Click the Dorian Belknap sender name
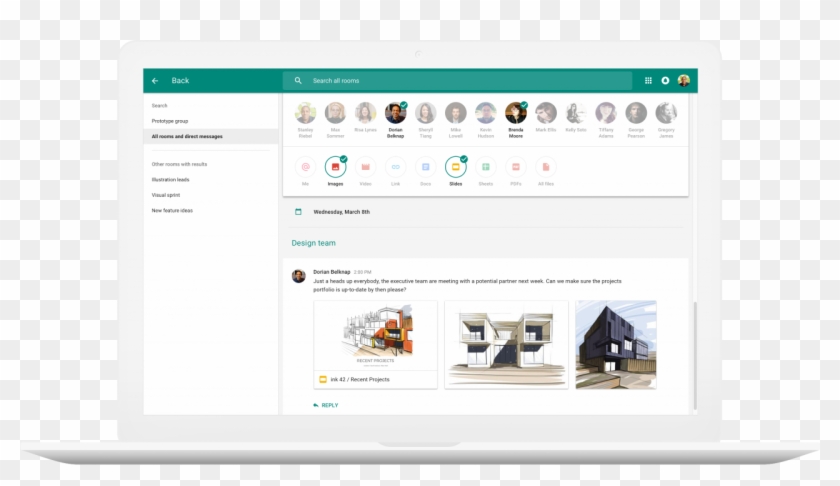 pos(332,272)
